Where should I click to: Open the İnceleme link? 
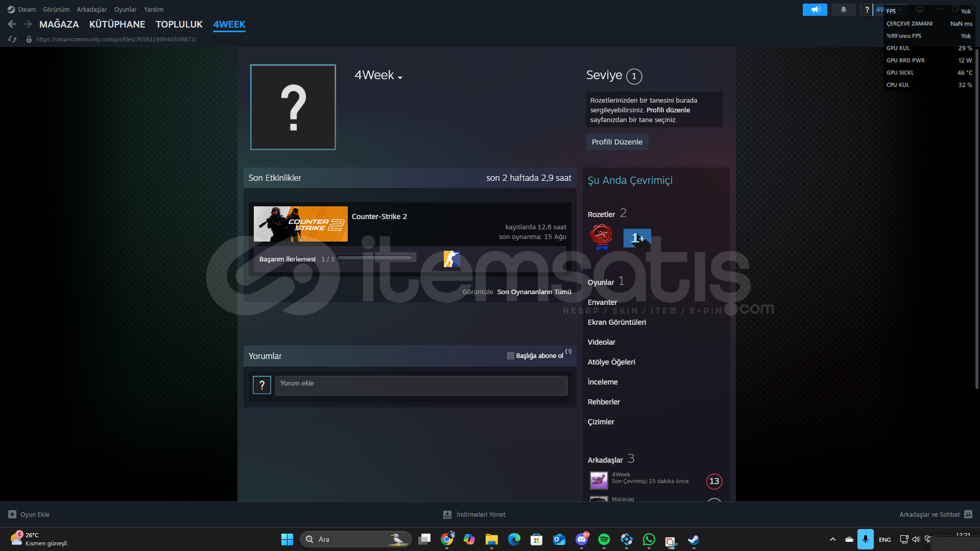coord(603,382)
